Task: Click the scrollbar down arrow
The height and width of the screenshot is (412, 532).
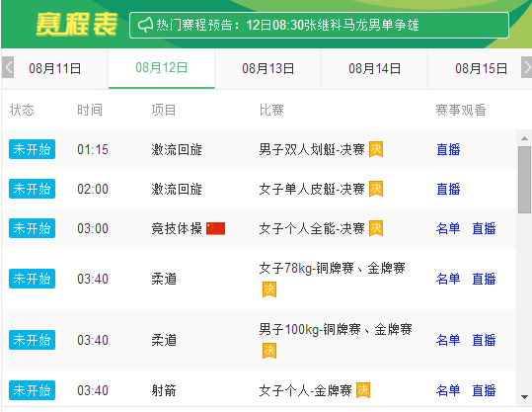Action: pos(524,397)
